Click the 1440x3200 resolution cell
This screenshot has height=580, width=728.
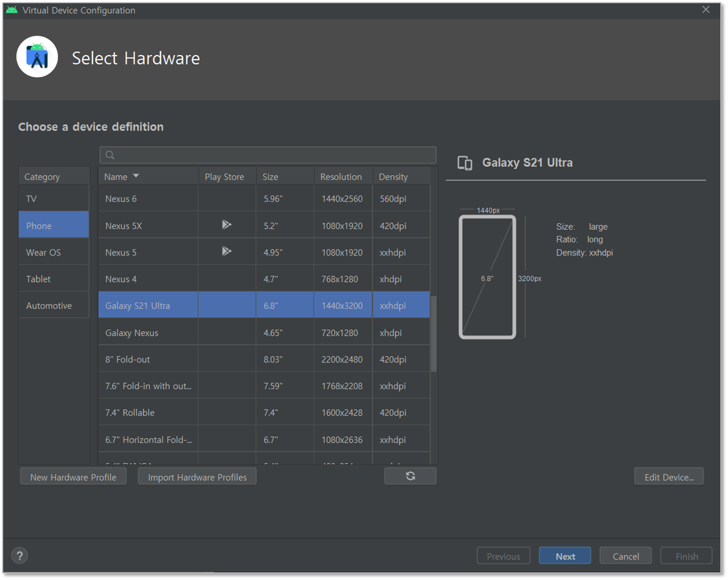(x=342, y=306)
